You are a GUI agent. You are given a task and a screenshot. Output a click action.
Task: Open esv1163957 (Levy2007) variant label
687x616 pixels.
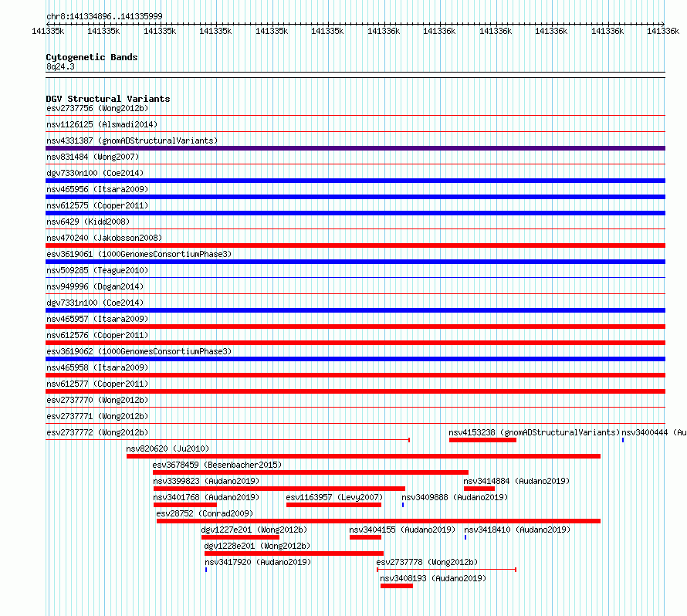coord(334,497)
